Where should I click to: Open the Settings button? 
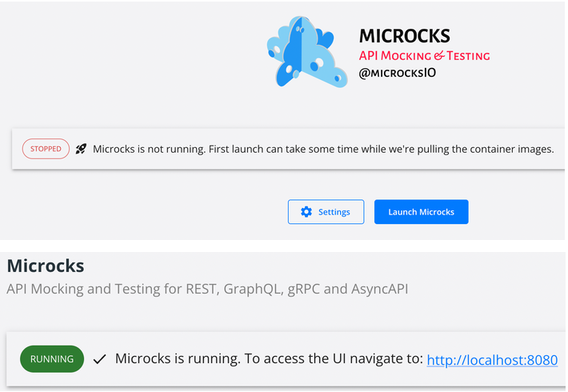[x=326, y=212]
